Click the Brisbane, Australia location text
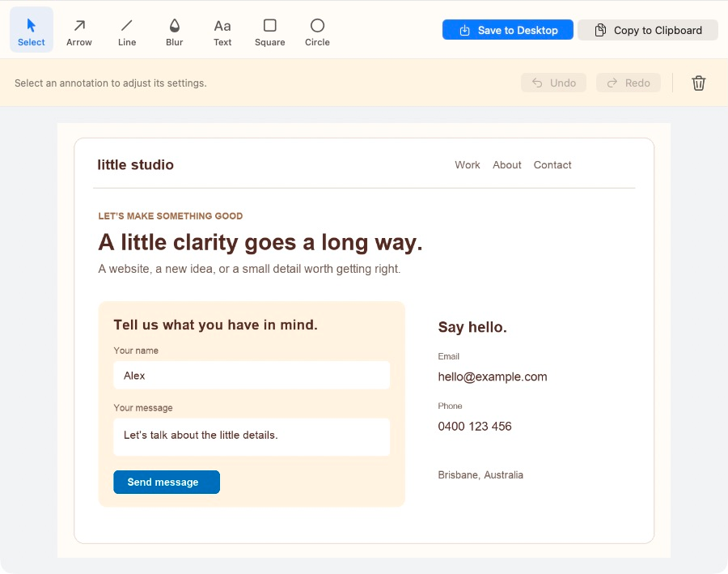Screen dimensions: 728x574 tap(480, 475)
